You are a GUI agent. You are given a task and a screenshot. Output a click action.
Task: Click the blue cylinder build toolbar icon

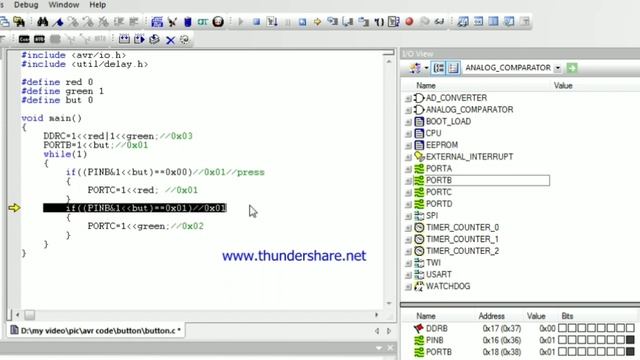(x=187, y=22)
